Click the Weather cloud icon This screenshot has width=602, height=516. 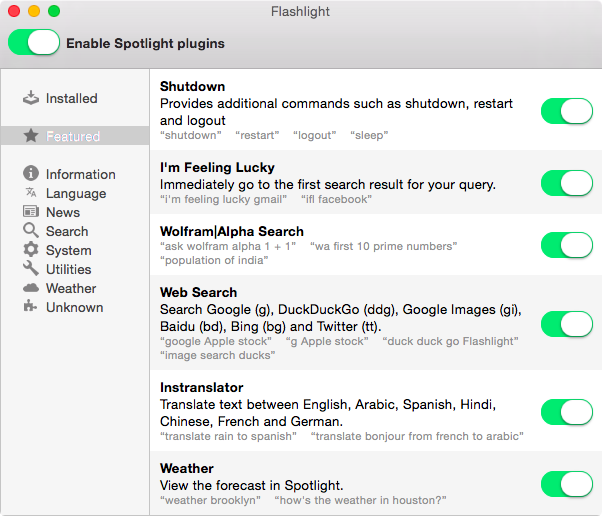point(31,288)
